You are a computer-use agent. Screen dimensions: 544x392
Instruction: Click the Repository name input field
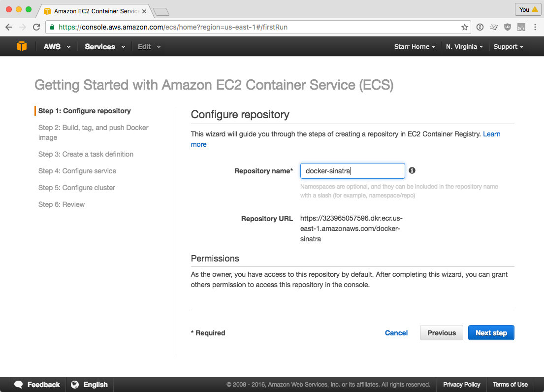pyautogui.click(x=352, y=170)
